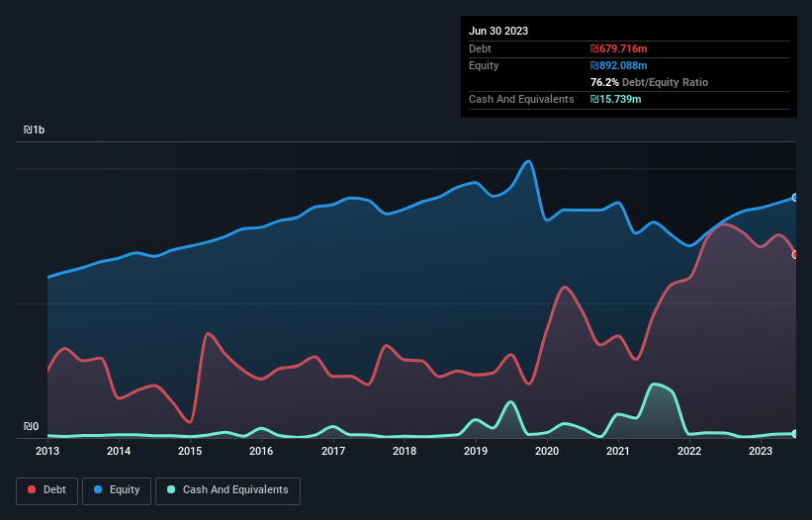Screen dimensions: 812x520
Task: Select the 2013 x-axis label
Action: 47,451
